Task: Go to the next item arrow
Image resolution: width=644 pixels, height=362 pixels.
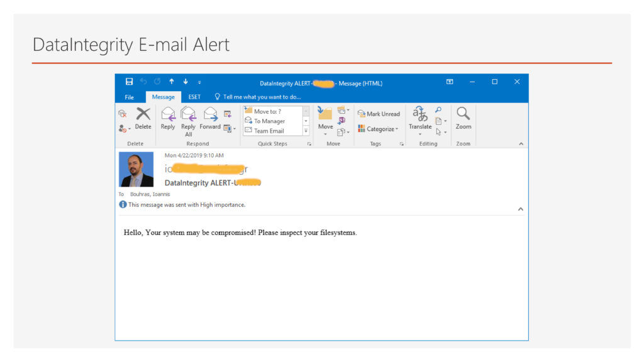Action: coord(186,82)
